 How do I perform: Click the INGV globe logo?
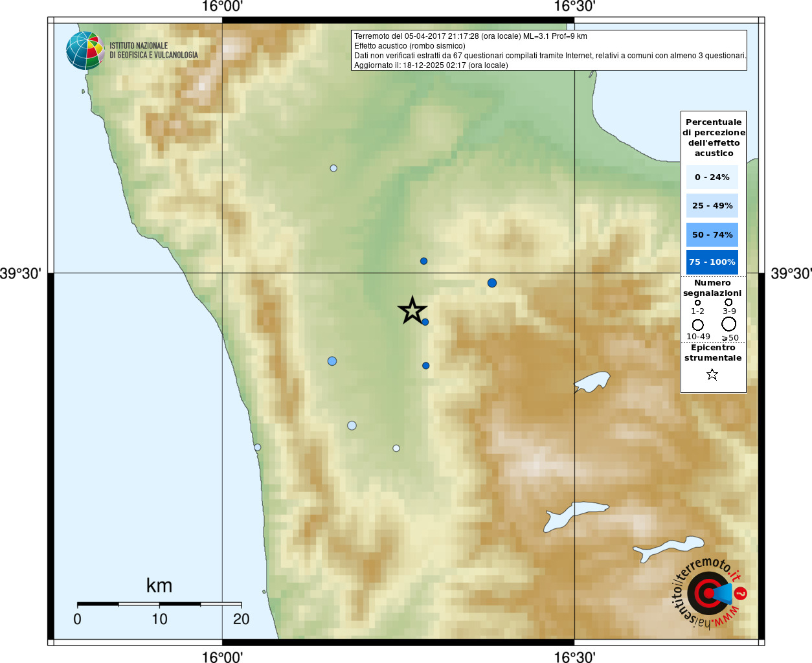(85, 51)
